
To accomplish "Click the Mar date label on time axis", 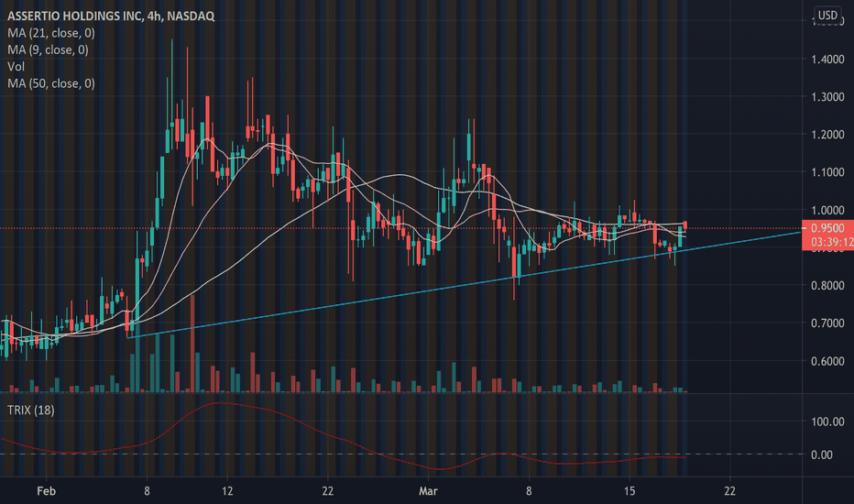I will tap(428, 491).
